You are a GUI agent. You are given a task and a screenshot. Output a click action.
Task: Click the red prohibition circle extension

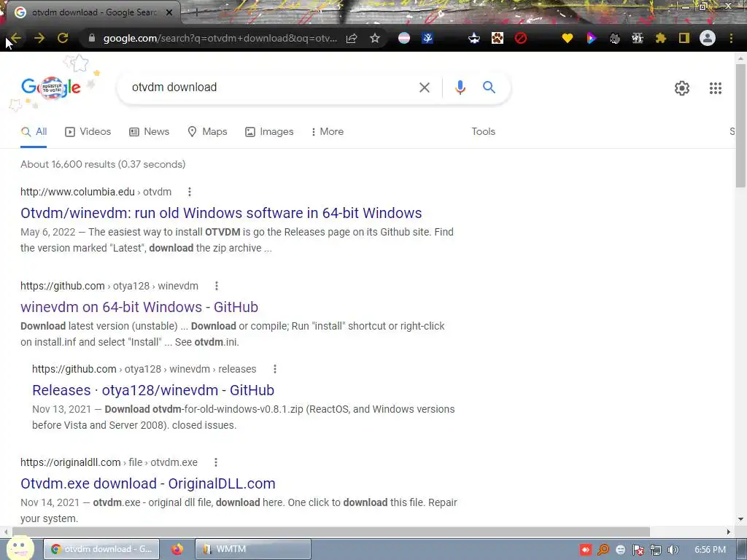click(x=521, y=38)
